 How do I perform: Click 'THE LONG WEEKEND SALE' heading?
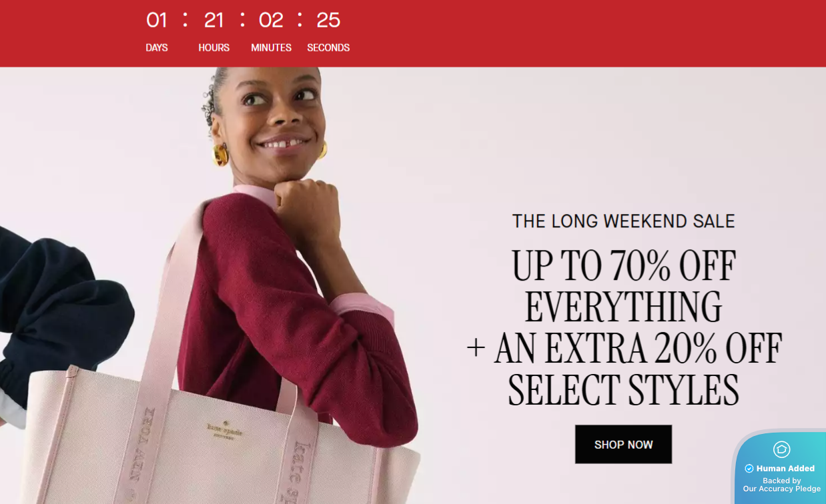click(x=623, y=221)
